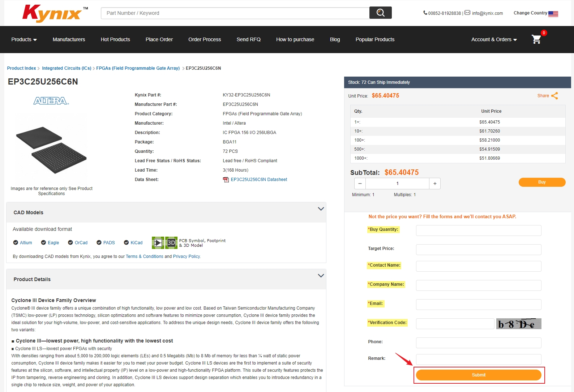Select the Eagle CAD format
This screenshot has width=574, height=392.
[x=50, y=243]
